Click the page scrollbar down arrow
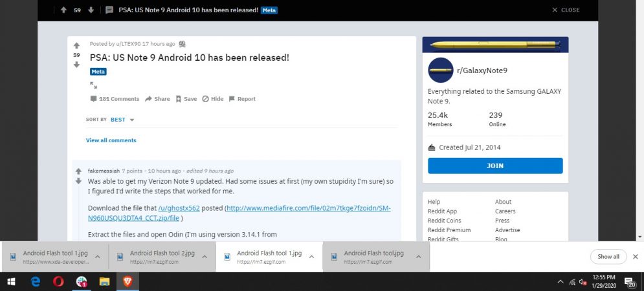 click(640, 237)
